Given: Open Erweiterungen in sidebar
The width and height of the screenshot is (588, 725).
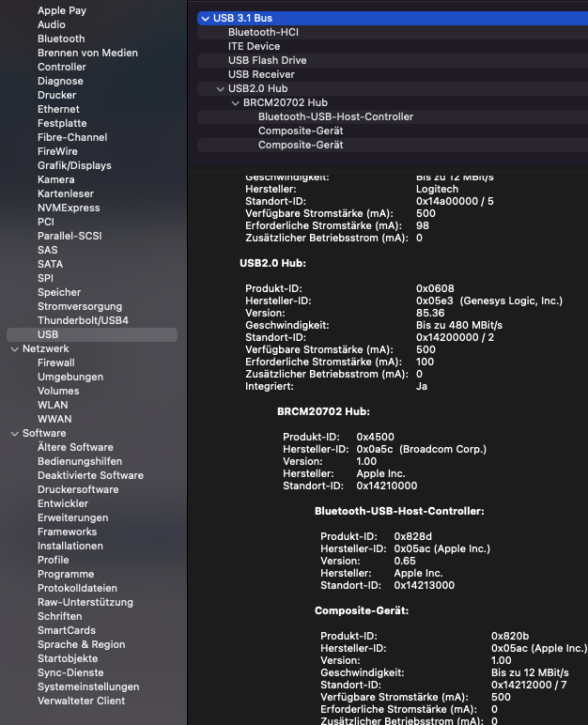Looking at the screenshot, I should point(73,518).
